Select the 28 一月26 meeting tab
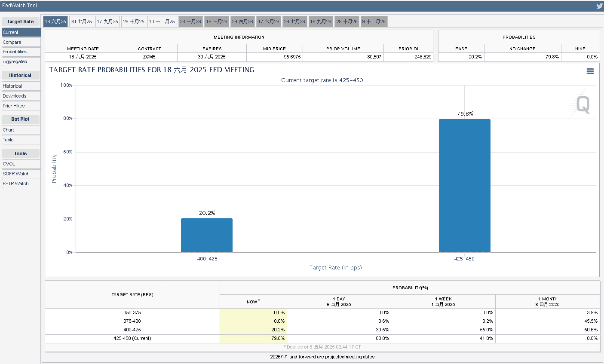Image resolution: width=604 pixels, height=364 pixels. [190, 21]
